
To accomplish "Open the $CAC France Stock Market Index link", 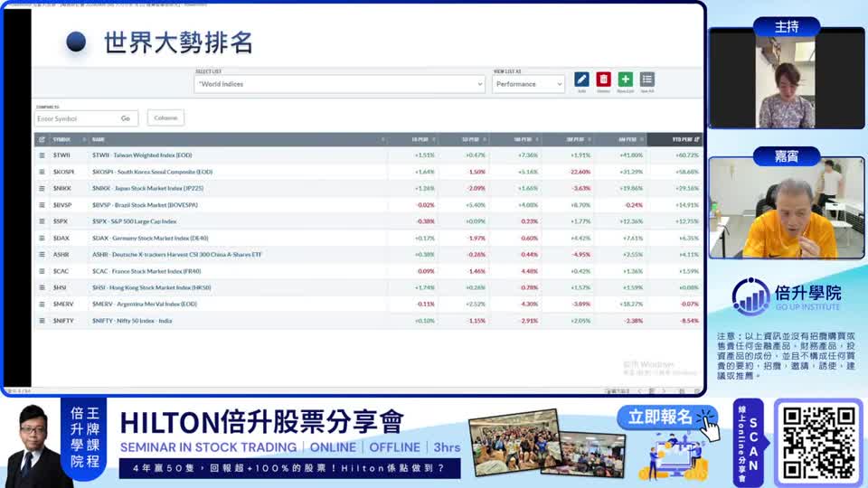I will [146, 271].
